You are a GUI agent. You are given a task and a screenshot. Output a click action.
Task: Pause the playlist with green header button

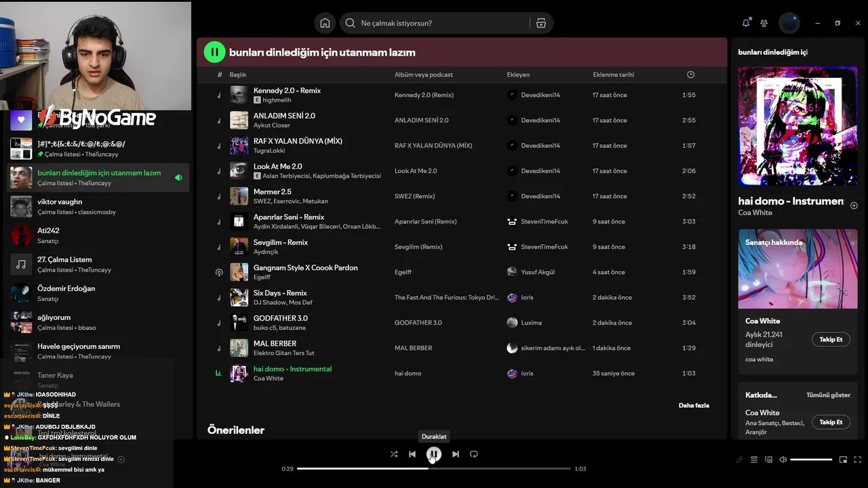coord(214,52)
